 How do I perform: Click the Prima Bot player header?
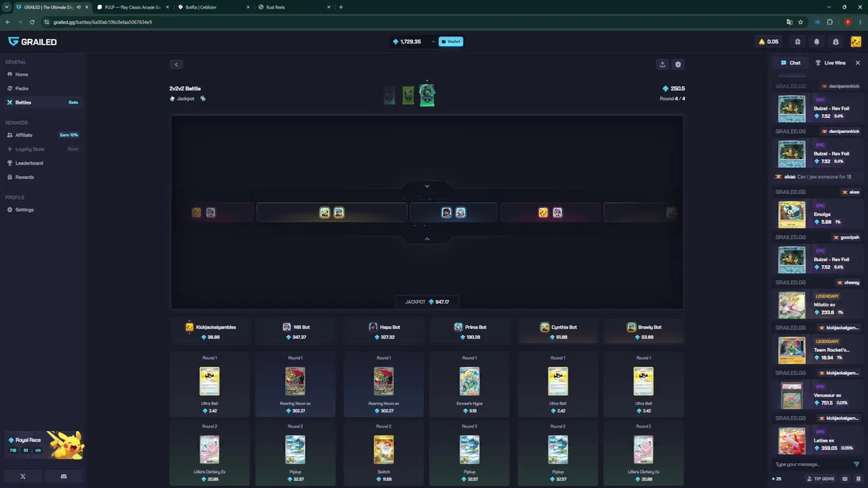[469, 331]
